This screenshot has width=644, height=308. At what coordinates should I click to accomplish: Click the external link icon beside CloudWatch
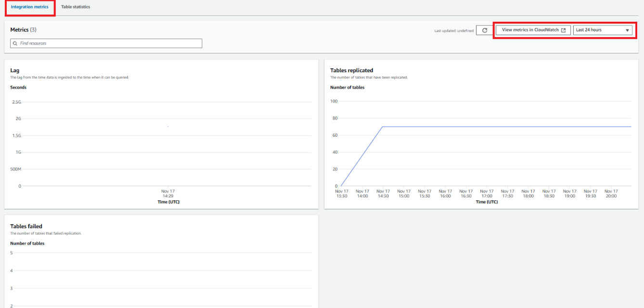click(x=563, y=30)
